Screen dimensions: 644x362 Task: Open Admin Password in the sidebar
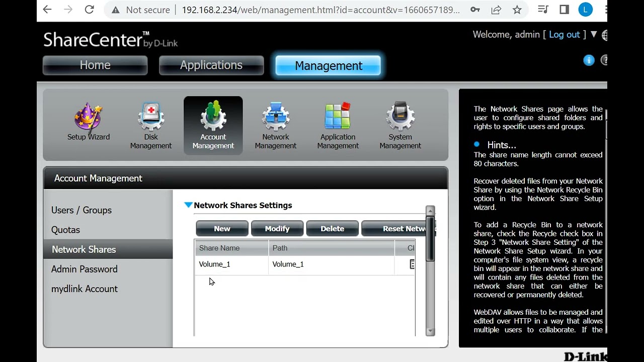point(85,269)
